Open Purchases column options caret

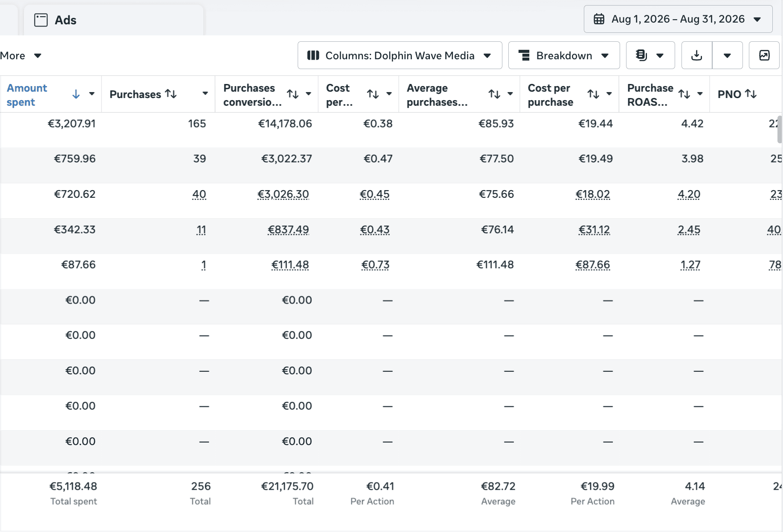(x=205, y=94)
